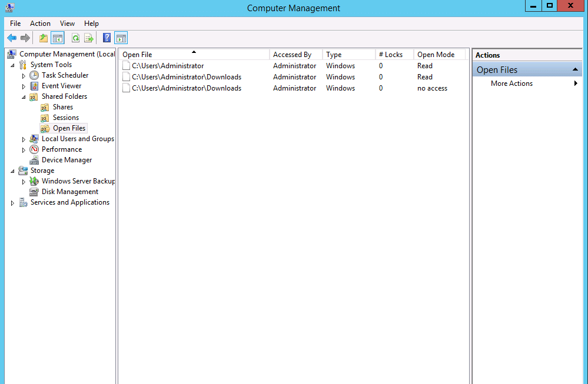Click the title bar application icon

pos(10,8)
